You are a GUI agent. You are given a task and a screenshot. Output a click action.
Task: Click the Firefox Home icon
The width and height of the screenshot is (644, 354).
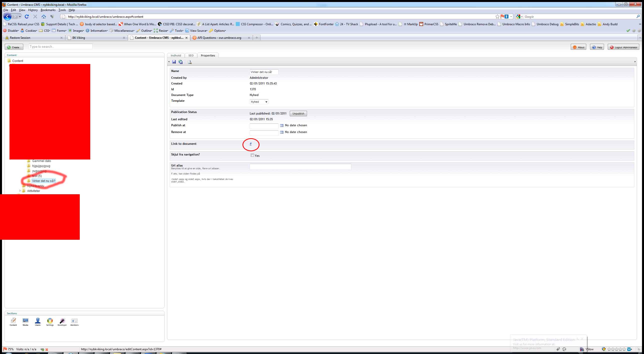[44, 16]
